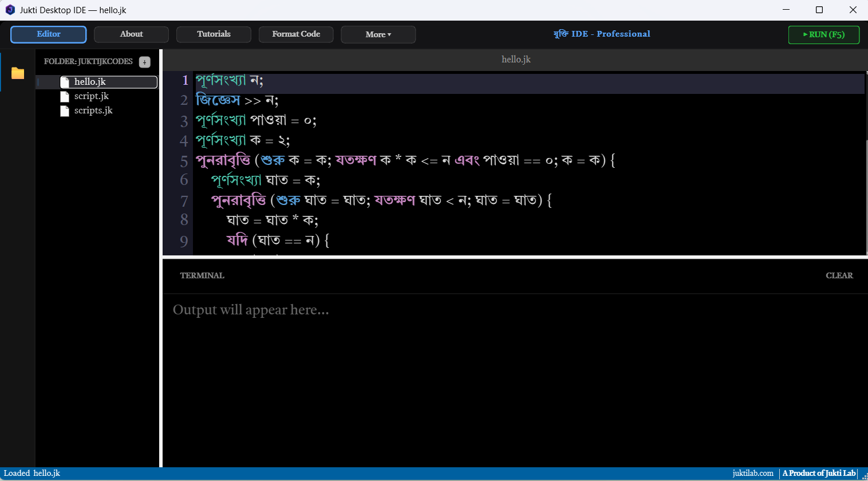Click the hello.jk file icon
This screenshot has height=481, width=868.
coord(65,82)
